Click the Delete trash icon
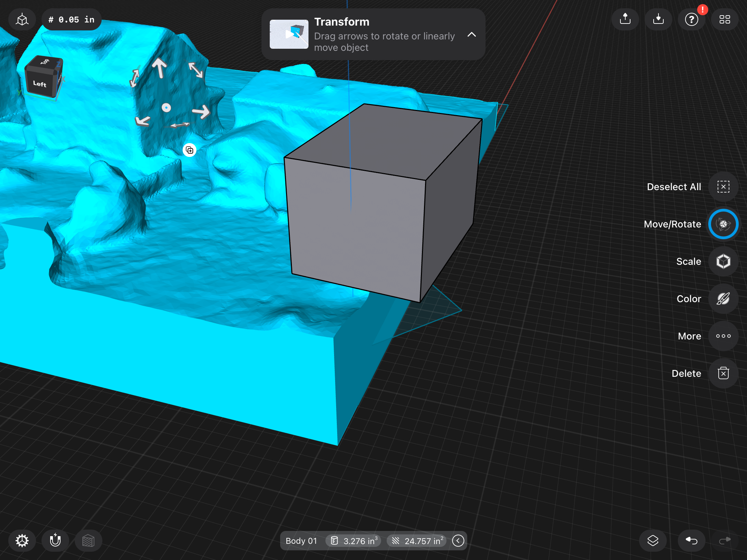Image resolution: width=747 pixels, height=560 pixels. [723, 373]
